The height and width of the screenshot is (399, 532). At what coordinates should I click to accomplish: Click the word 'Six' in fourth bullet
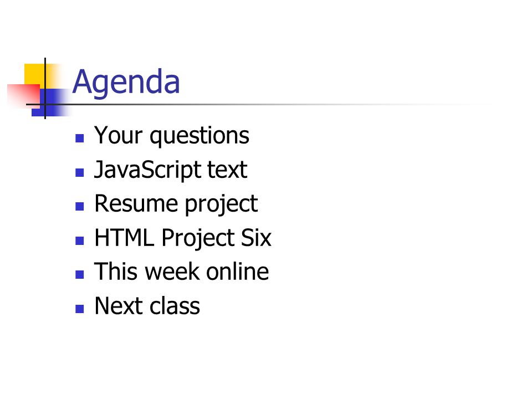click(x=256, y=238)
